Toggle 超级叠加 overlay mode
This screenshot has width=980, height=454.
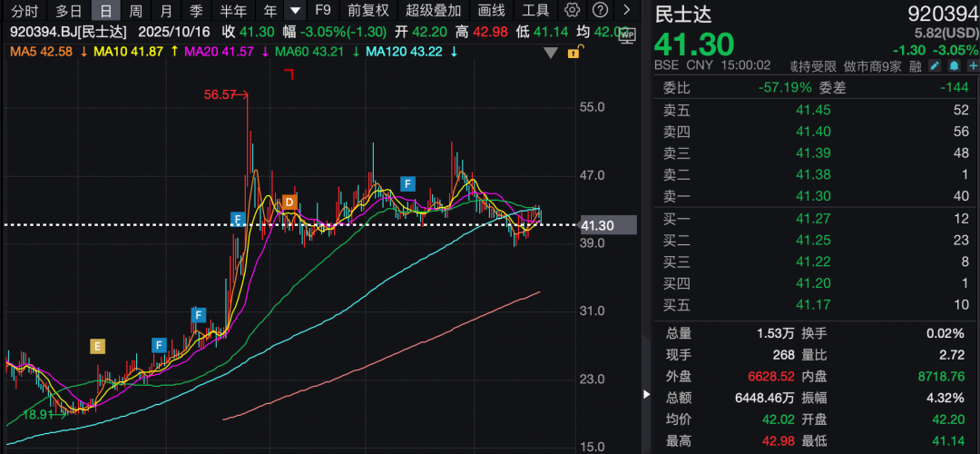pyautogui.click(x=433, y=11)
